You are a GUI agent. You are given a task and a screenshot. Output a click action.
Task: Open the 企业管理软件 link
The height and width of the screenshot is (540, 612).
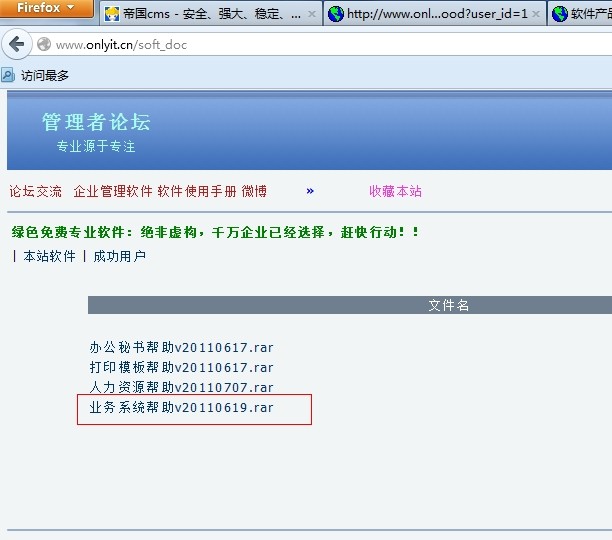pyautogui.click(x=113, y=191)
